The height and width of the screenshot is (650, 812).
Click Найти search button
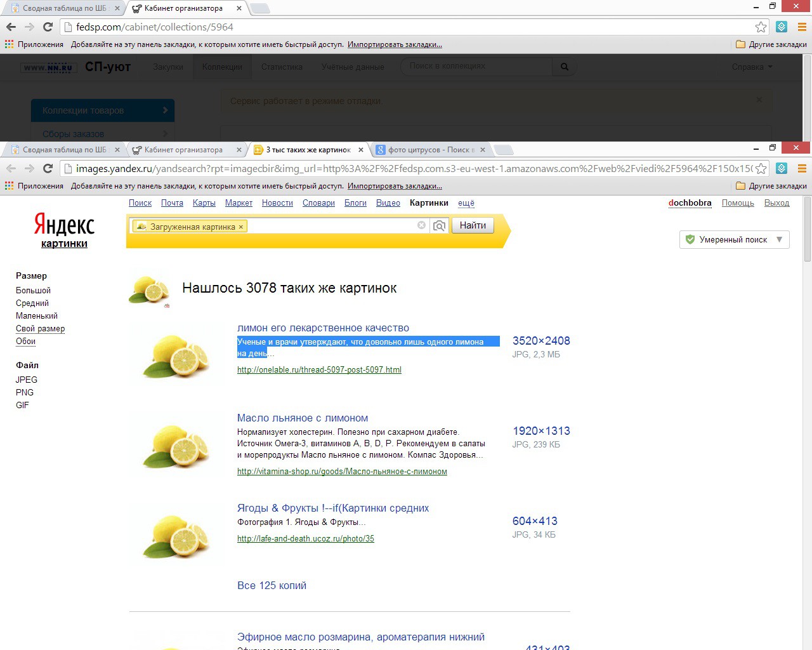coord(473,225)
